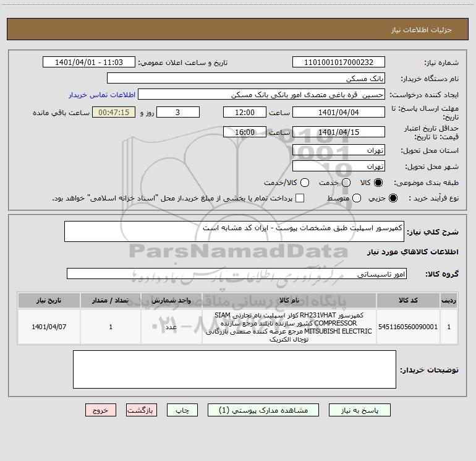Click the تاریخ نیاز column header

tap(49, 300)
